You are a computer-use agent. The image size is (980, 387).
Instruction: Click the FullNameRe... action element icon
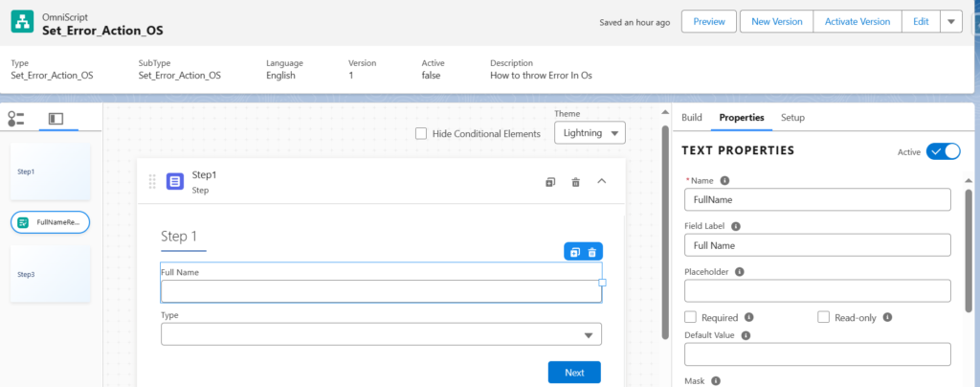tap(23, 222)
